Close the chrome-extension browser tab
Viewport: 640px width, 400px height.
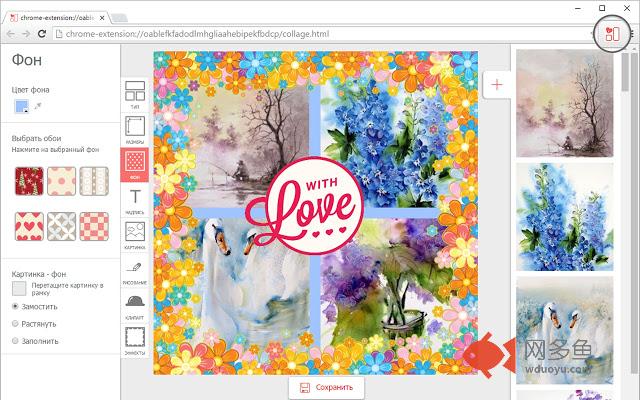(102, 18)
